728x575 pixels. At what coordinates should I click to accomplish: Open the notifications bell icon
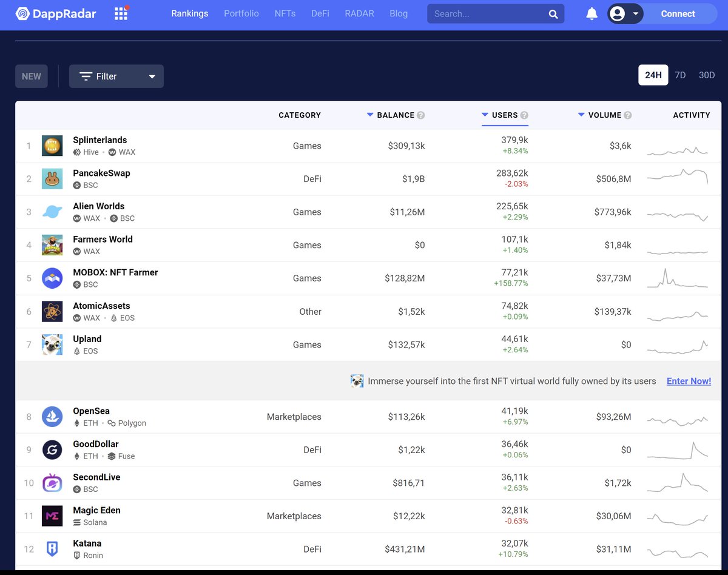tap(592, 13)
